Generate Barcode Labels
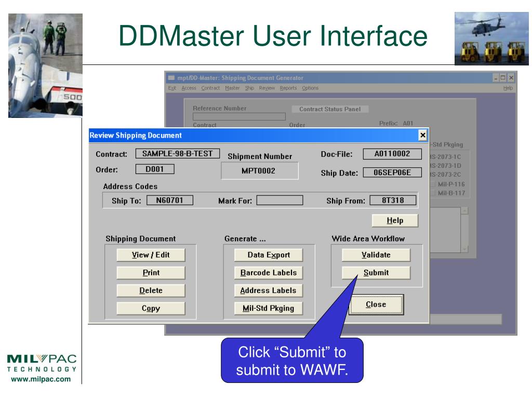This screenshot has width=532, height=399. point(269,273)
